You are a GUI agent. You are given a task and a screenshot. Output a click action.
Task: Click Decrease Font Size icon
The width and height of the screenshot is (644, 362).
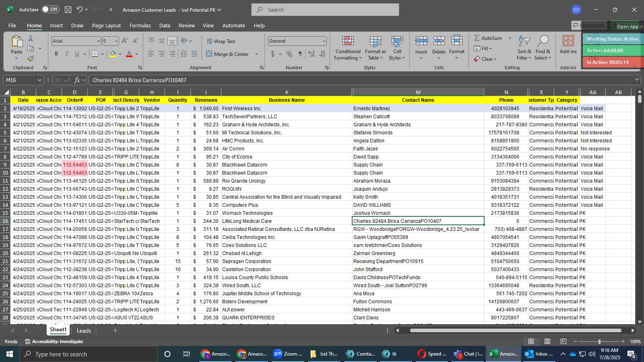coord(135,41)
